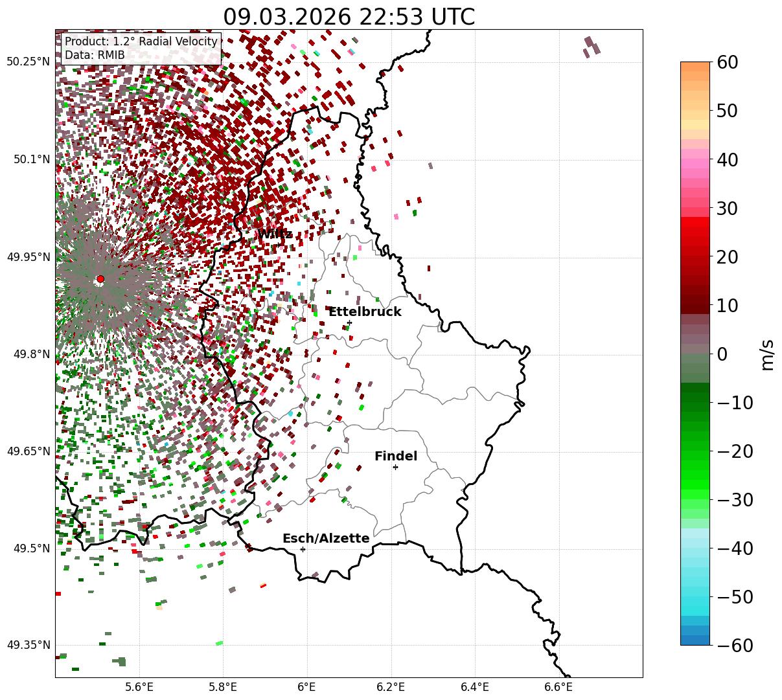The width and height of the screenshot is (782, 700).
Task: Click the 6°E longitude label
Action: 306,686
